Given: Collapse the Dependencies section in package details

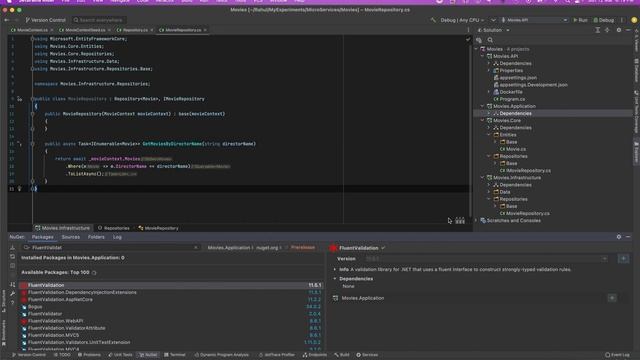Looking at the screenshot, I should coord(335,279).
